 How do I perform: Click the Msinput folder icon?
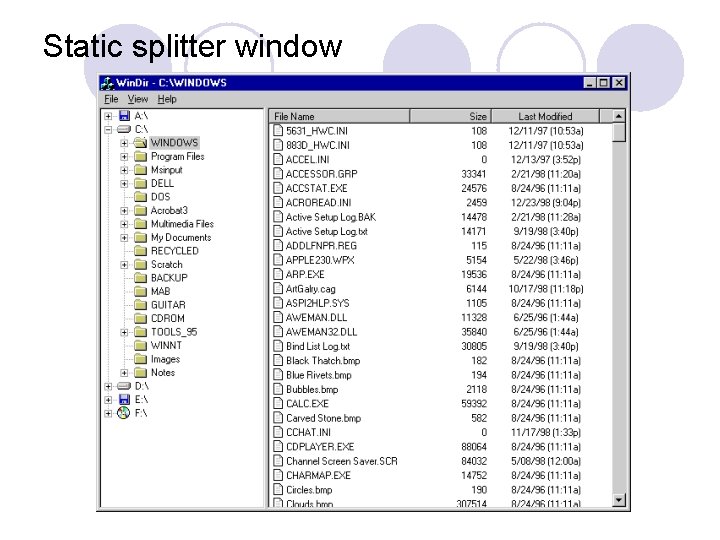point(140,170)
